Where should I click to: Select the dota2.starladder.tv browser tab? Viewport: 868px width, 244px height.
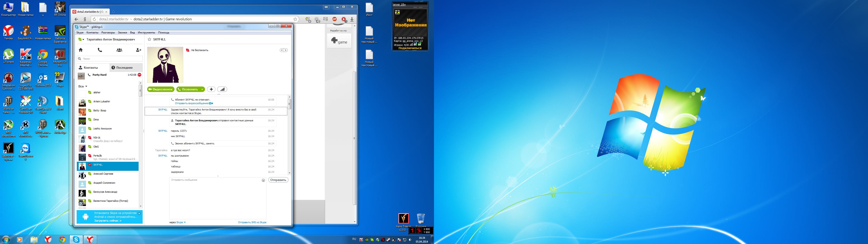pos(90,12)
